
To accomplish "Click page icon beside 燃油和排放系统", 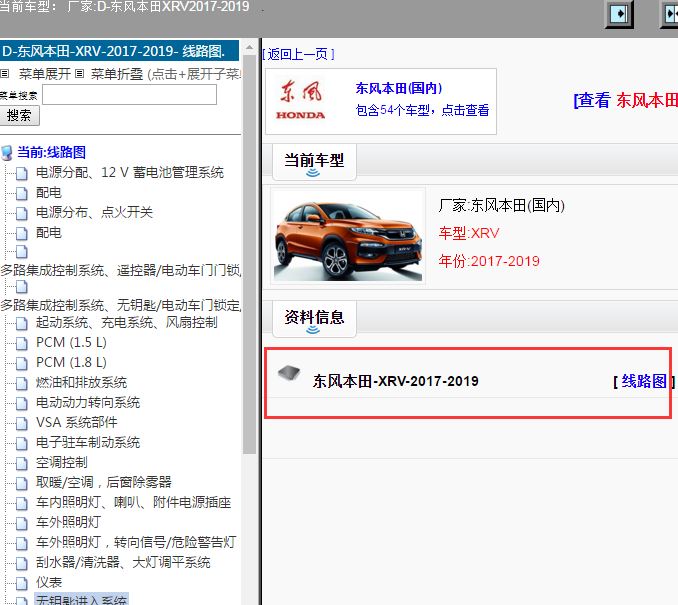I will tap(22, 383).
